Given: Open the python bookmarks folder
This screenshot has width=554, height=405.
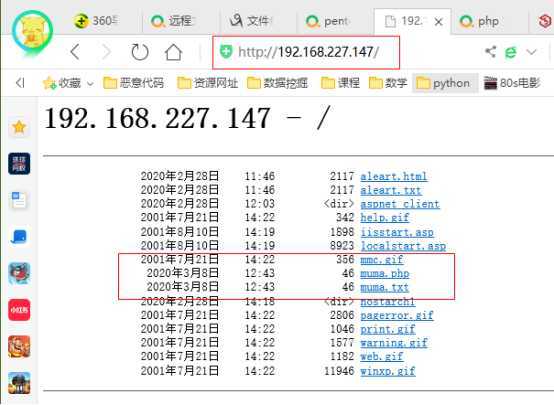Looking at the screenshot, I should click(444, 83).
